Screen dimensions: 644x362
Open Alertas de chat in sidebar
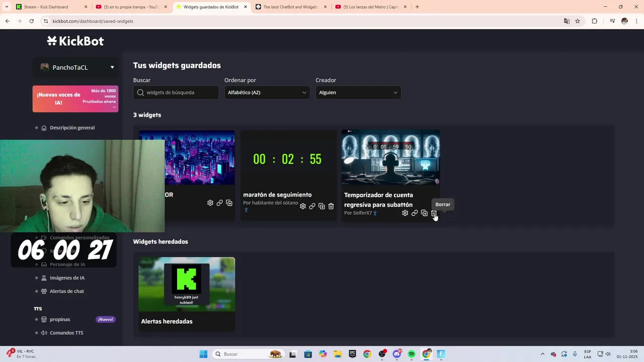tap(67, 291)
